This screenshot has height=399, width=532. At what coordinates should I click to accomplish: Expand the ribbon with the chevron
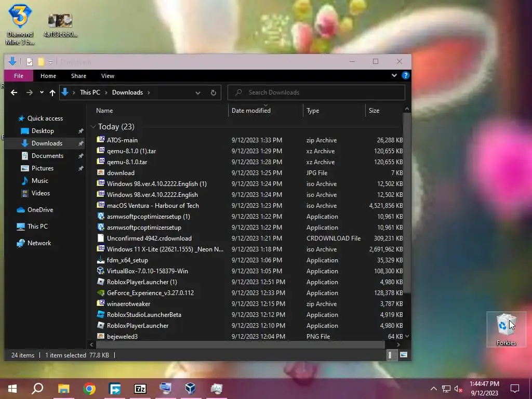click(x=394, y=75)
